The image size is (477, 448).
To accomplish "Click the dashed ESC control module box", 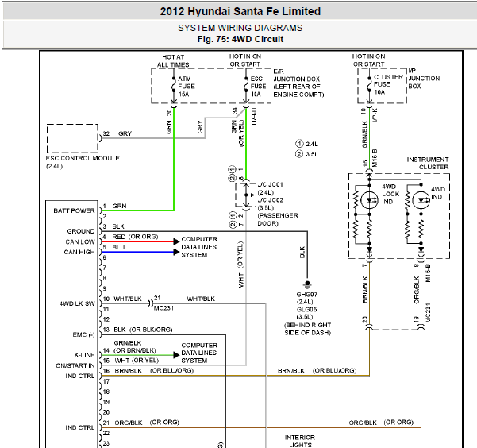I will (x=72, y=138).
